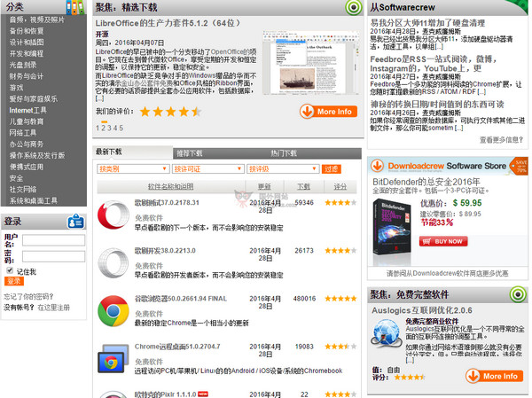532x398 pixels.
Task: Open 易我分区大师11增加了硬盘清理 news headline
Action: click(427, 23)
